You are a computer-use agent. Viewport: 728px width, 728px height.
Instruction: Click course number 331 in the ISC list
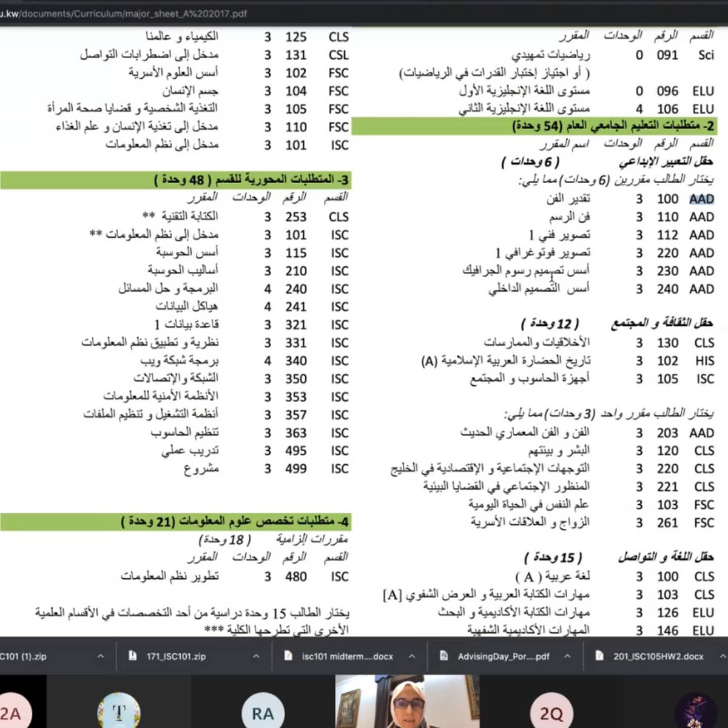(x=296, y=343)
